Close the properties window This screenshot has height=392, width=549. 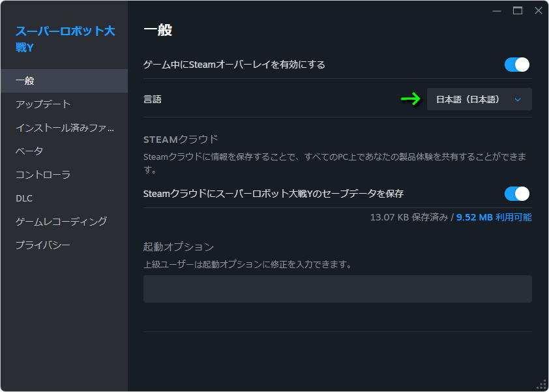point(539,11)
